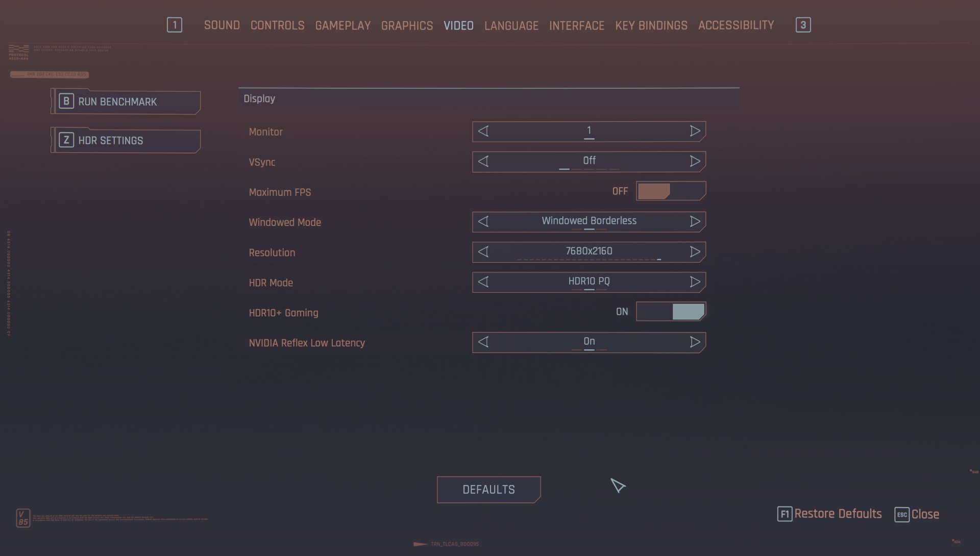The height and width of the screenshot is (556, 980).
Task: Click the number 1 previous-tab key icon
Action: (175, 25)
